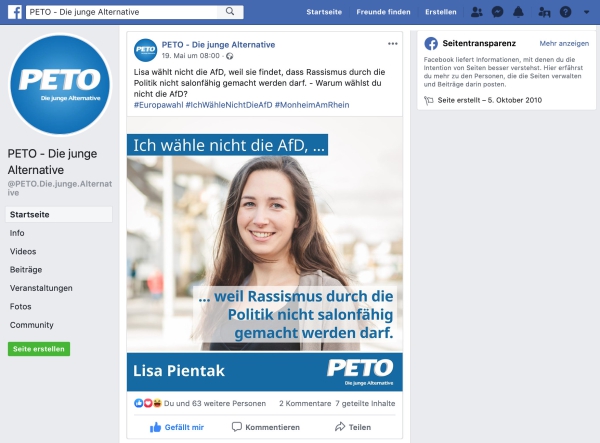Screen dimensions: 600x443
Task: Open post options three-dots menu
Action: tap(393, 44)
